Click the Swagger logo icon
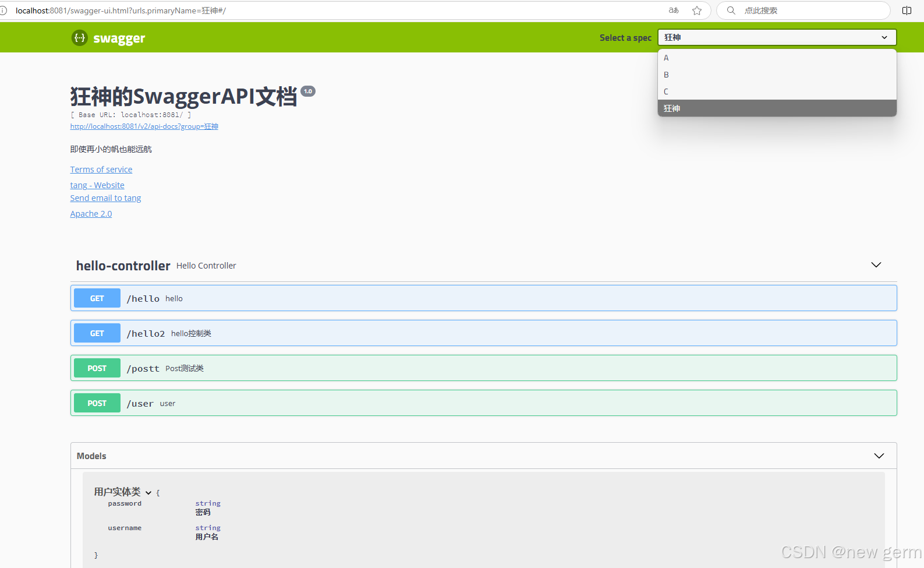924x568 pixels. pos(80,38)
